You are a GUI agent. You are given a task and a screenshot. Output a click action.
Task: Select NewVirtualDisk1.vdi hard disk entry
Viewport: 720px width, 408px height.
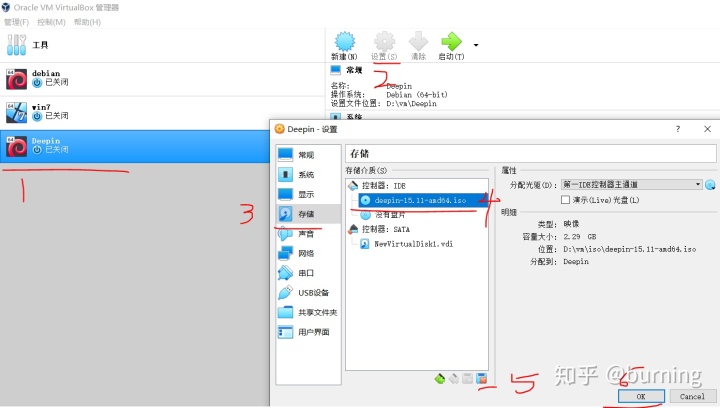pyautogui.click(x=407, y=244)
